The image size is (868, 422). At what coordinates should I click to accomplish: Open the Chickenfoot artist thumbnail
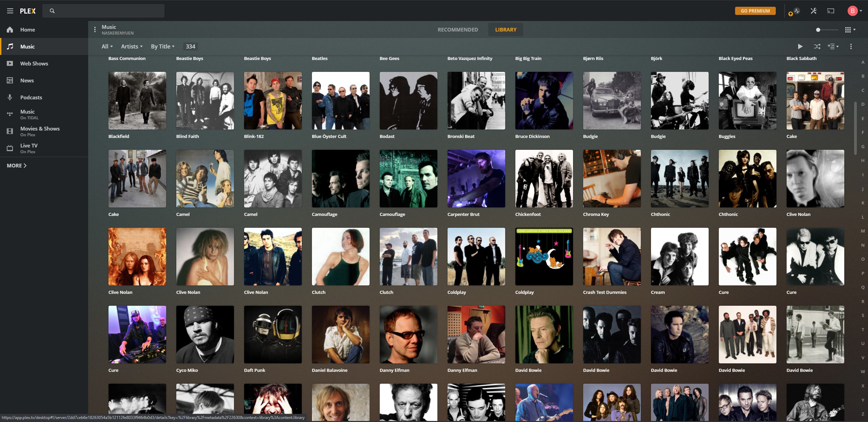click(x=544, y=179)
